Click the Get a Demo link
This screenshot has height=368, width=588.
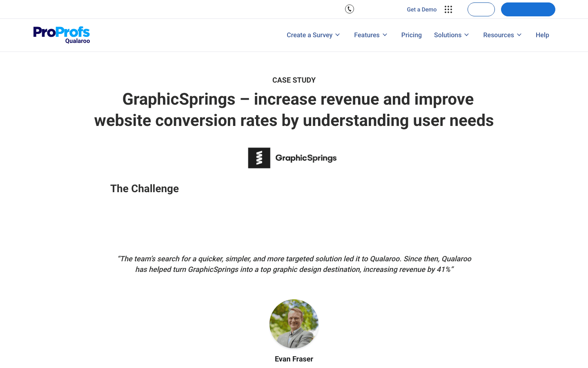[x=422, y=9]
